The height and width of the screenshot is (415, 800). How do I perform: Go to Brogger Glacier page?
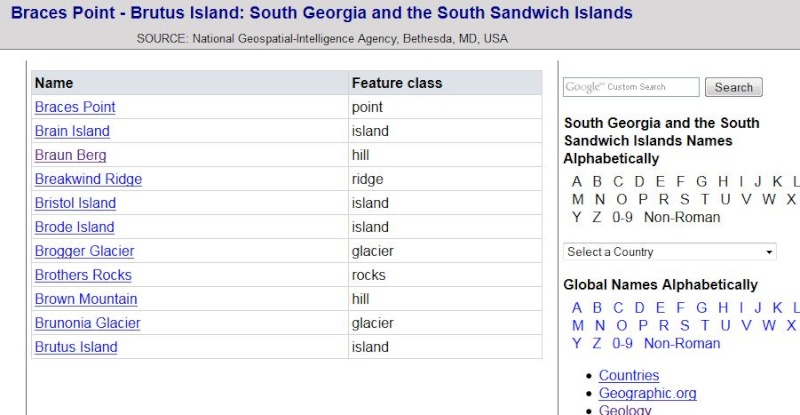click(84, 251)
